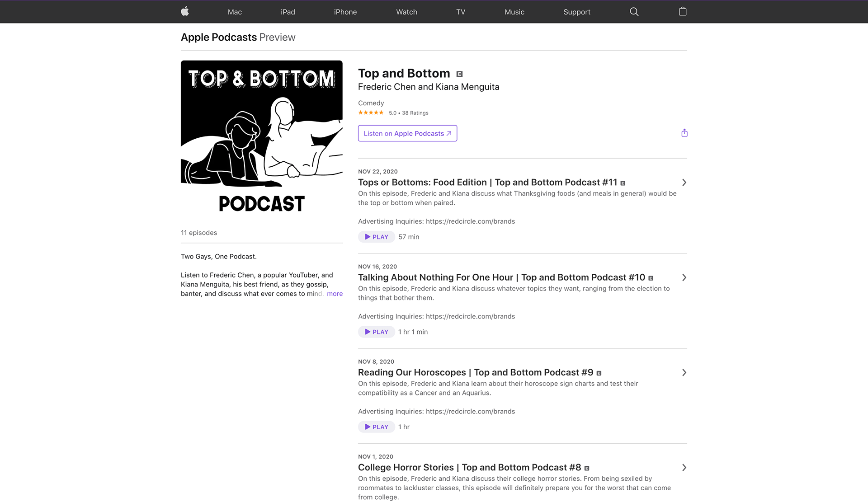Click the Apple Podcasts Preview heading
This screenshot has width=868, height=502.
tap(238, 37)
